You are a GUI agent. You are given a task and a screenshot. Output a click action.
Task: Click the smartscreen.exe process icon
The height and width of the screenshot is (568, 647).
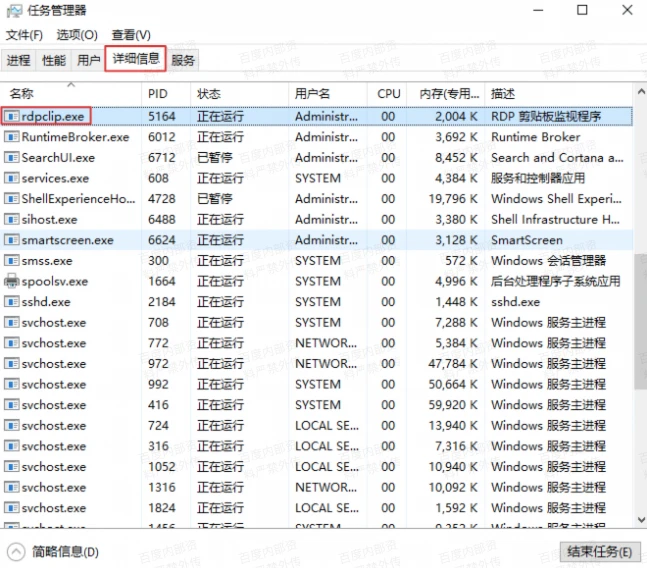[x=12, y=240]
